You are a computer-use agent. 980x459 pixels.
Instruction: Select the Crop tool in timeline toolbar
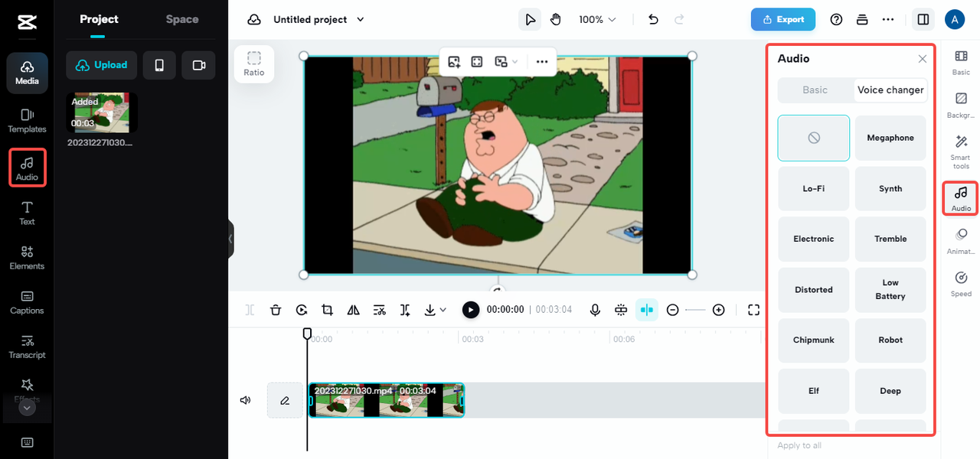click(328, 310)
